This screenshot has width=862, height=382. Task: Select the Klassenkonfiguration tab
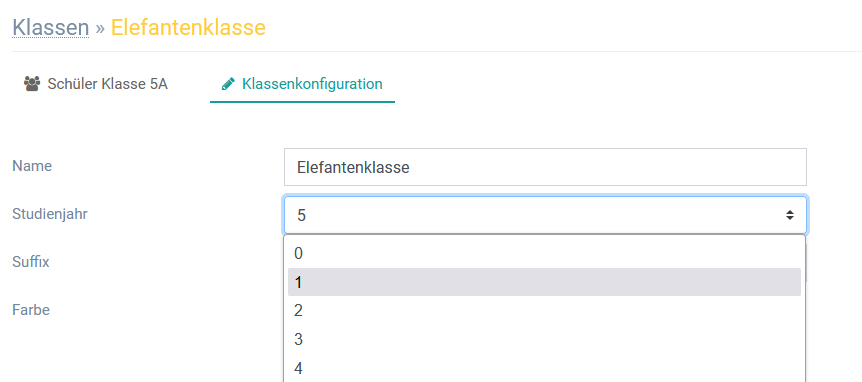coord(302,84)
